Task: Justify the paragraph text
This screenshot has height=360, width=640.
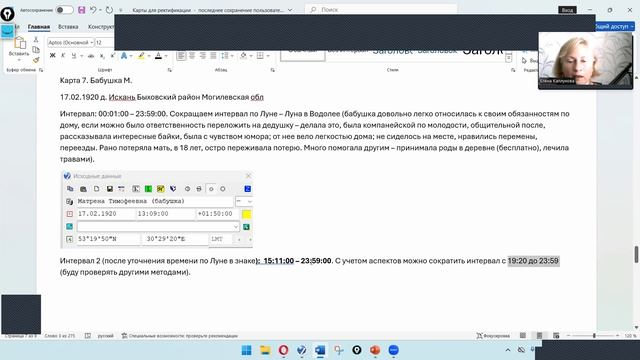Action: [x=213, y=56]
